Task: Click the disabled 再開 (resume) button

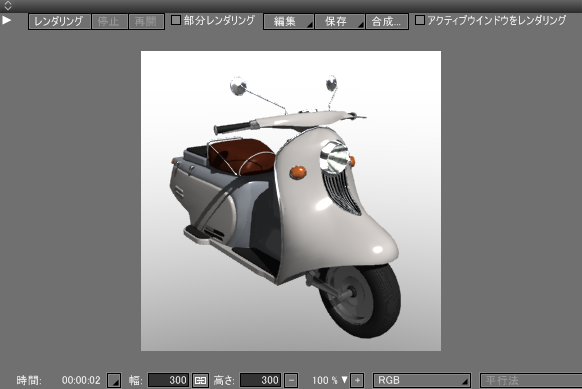Action: click(x=146, y=22)
